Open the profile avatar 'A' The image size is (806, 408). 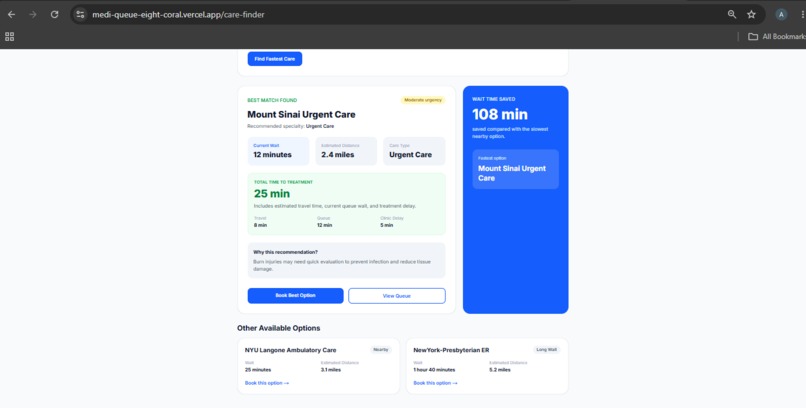781,14
